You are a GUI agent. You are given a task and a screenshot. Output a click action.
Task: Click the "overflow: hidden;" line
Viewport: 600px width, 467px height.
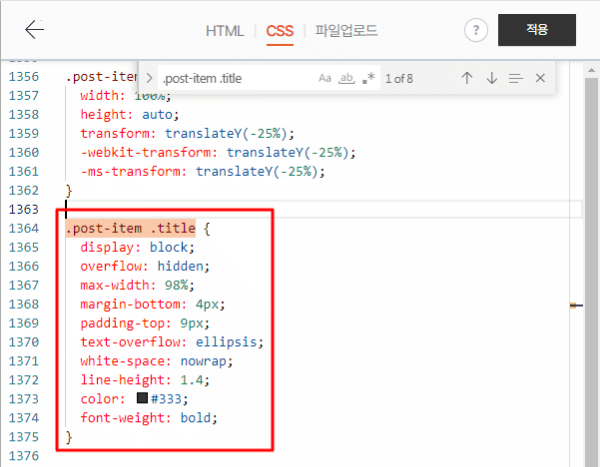point(145,266)
